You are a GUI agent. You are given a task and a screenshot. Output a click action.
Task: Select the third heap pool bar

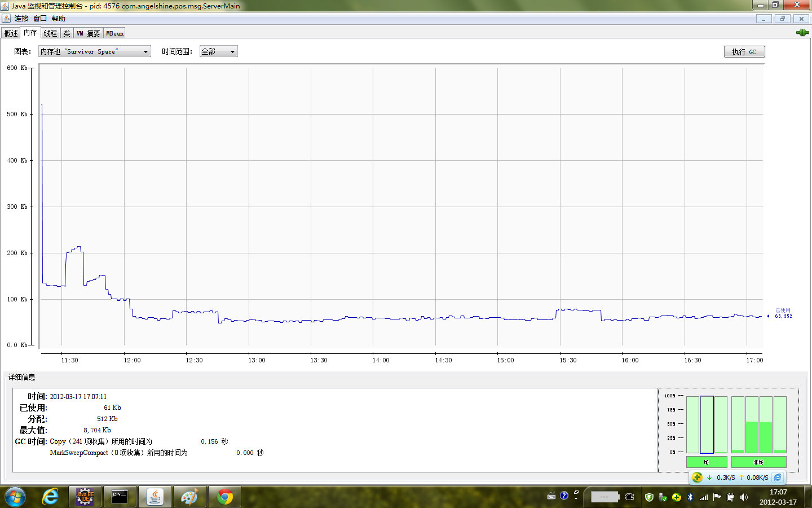pos(721,424)
